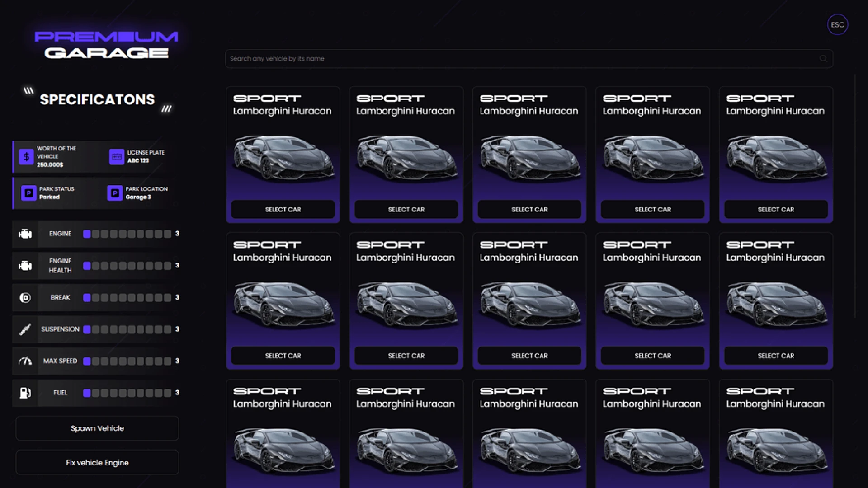
Task: Select Car on second-row, fifth card
Action: click(x=776, y=356)
